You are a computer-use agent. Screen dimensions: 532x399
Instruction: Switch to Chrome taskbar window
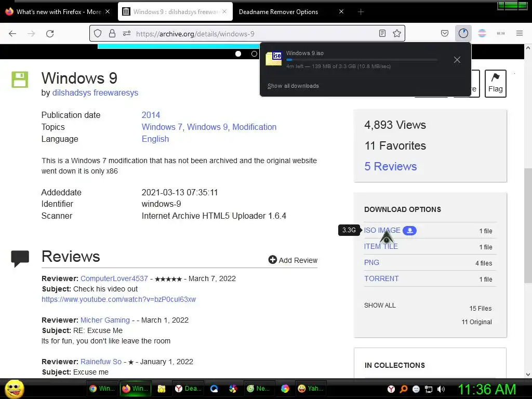(x=102, y=389)
